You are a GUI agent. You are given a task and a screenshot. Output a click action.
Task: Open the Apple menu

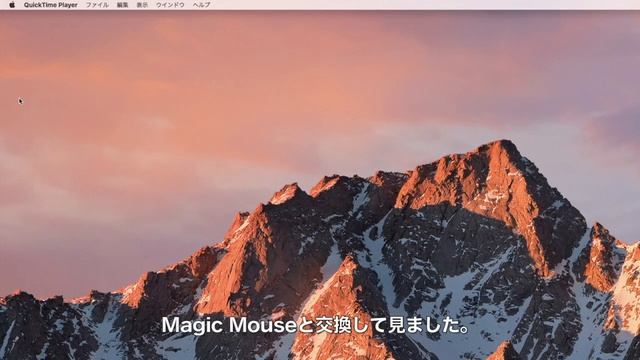(x=12, y=5)
